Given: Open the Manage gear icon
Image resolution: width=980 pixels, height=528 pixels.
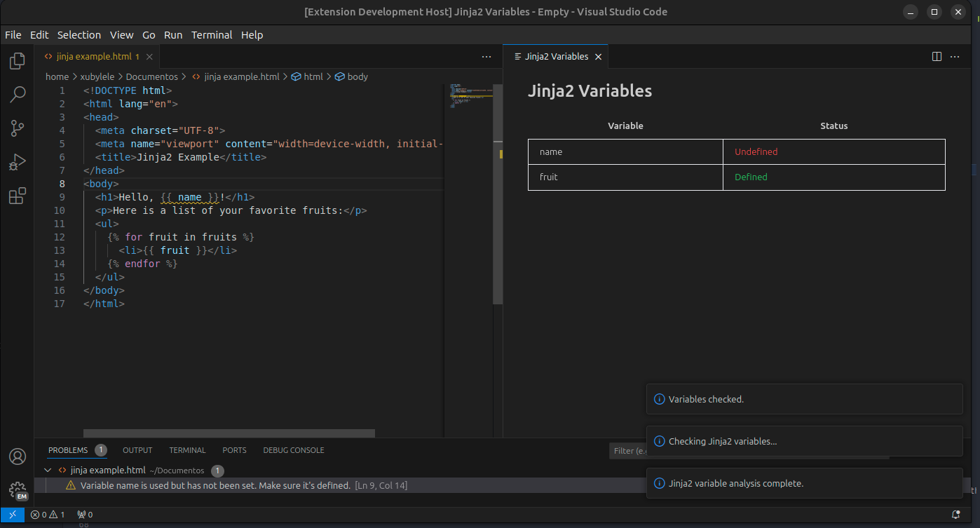Looking at the screenshot, I should click(18, 490).
